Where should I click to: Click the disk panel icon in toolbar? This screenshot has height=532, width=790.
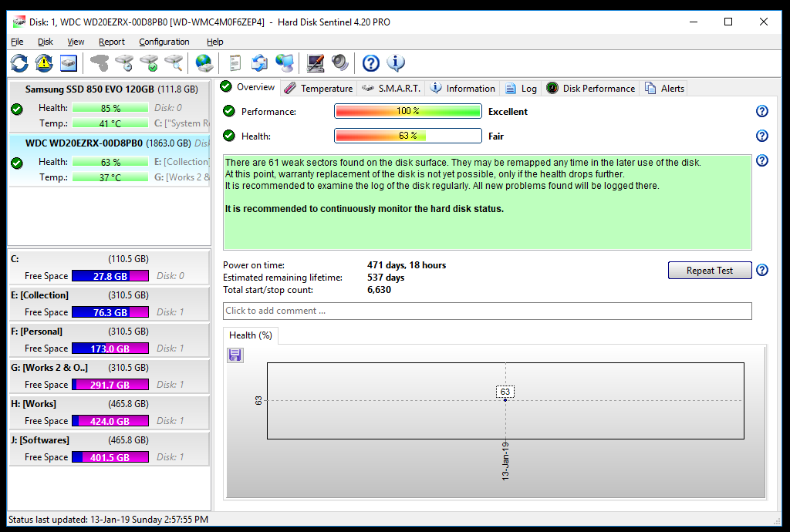69,63
